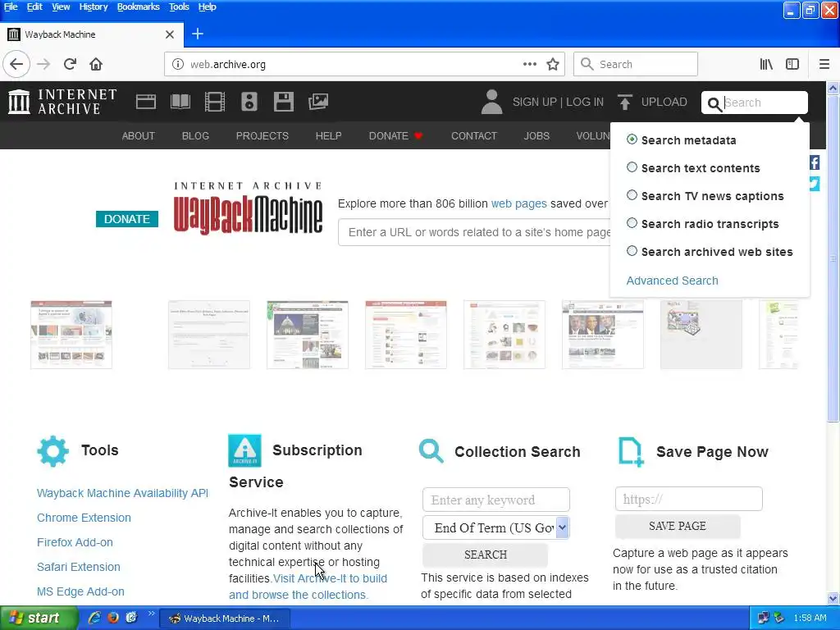840x630 pixels.
Task: Open the images icon in navbar
Action: click(318, 102)
